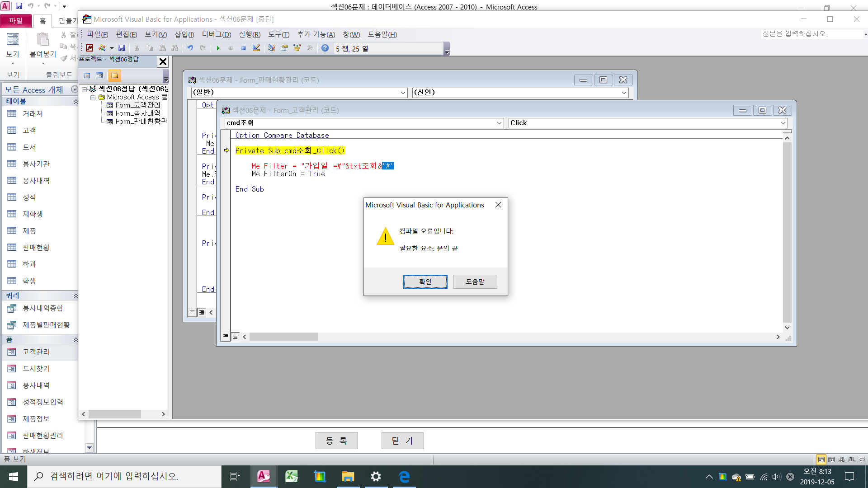Select Form_봉사내역 in project tree

137,113
